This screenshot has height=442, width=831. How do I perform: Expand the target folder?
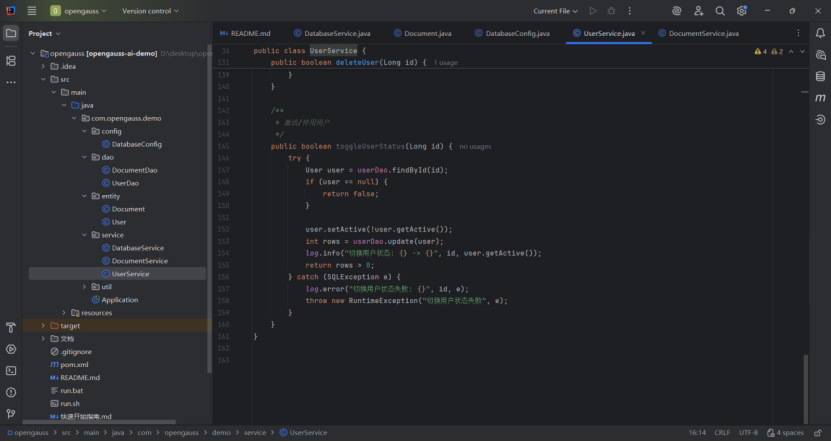(x=43, y=325)
